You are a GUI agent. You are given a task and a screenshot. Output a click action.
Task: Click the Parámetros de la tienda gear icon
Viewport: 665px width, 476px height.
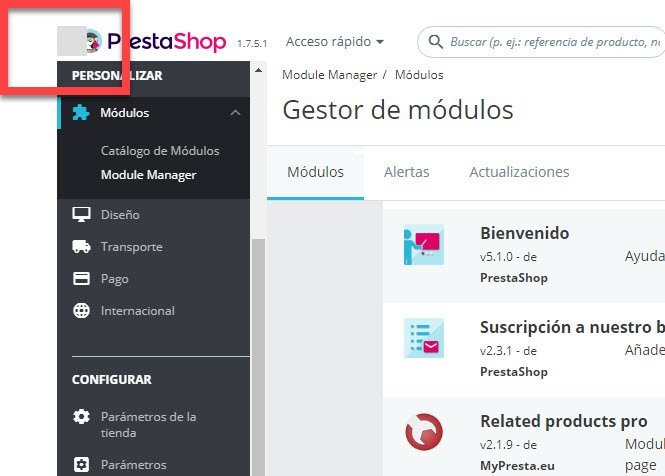[x=81, y=417]
